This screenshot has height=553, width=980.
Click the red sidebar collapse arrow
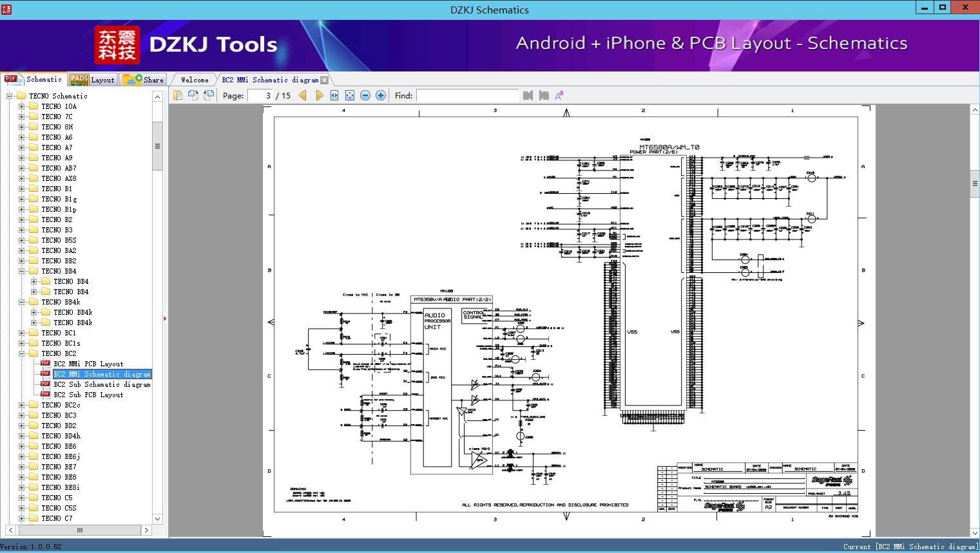pyautogui.click(x=165, y=318)
